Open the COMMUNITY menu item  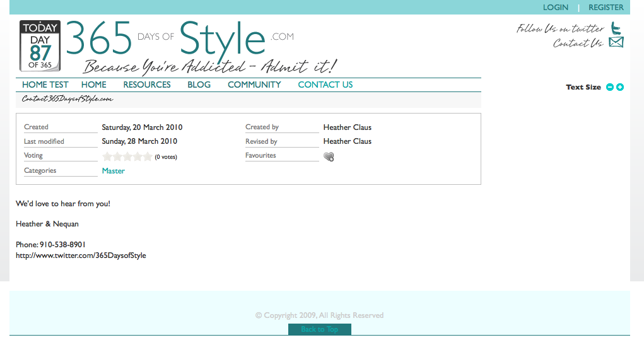coord(254,85)
